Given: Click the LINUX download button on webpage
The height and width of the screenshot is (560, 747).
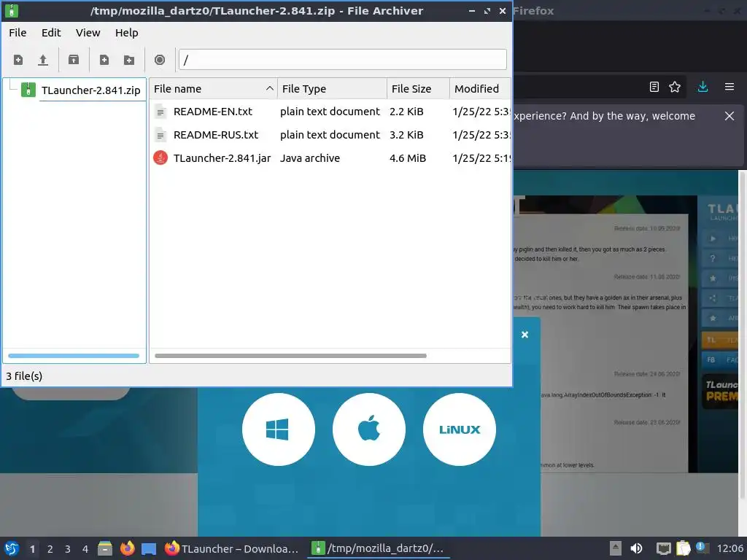Looking at the screenshot, I should coord(460,429).
